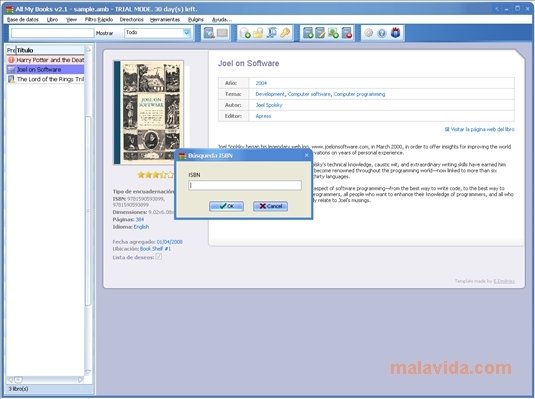
Task: Cancel the Búsqueda ISBN dialog
Action: click(x=270, y=206)
